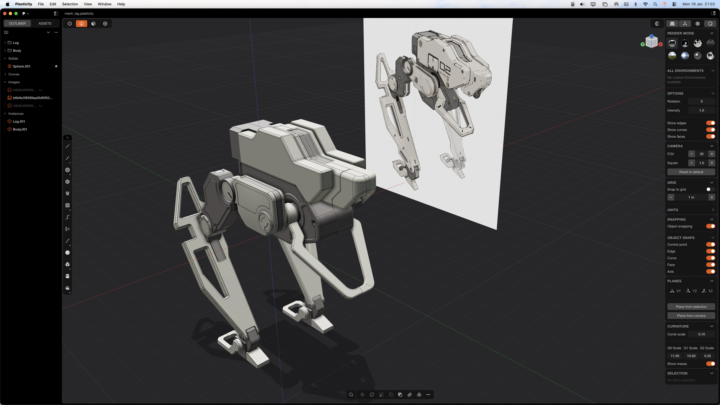Image resolution: width=720 pixels, height=405 pixels.
Task: Toggle Show curves switch
Action: (x=710, y=130)
